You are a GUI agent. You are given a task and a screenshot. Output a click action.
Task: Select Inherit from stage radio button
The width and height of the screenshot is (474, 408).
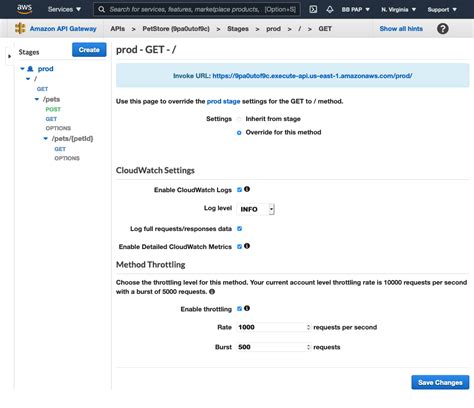coord(239,119)
